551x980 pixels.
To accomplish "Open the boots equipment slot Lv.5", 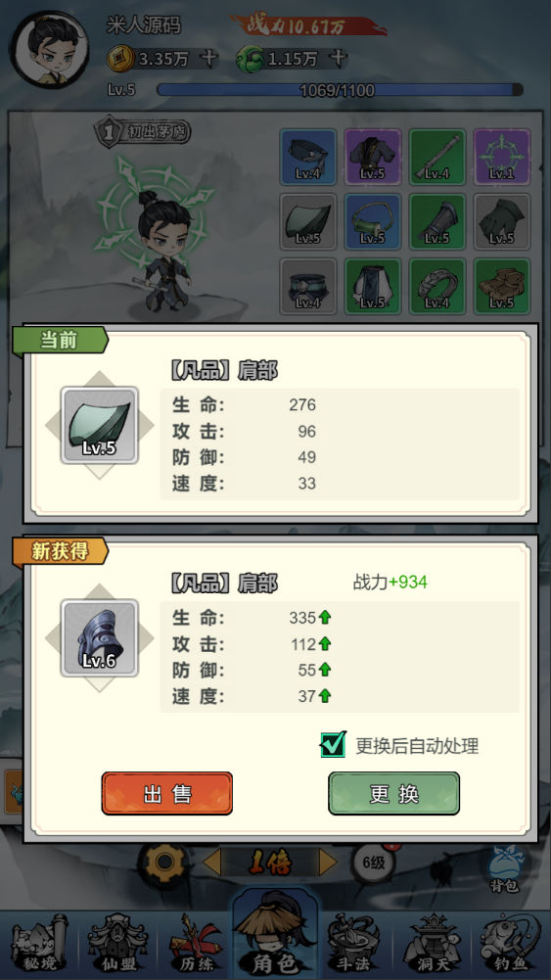I will [x=502, y=286].
